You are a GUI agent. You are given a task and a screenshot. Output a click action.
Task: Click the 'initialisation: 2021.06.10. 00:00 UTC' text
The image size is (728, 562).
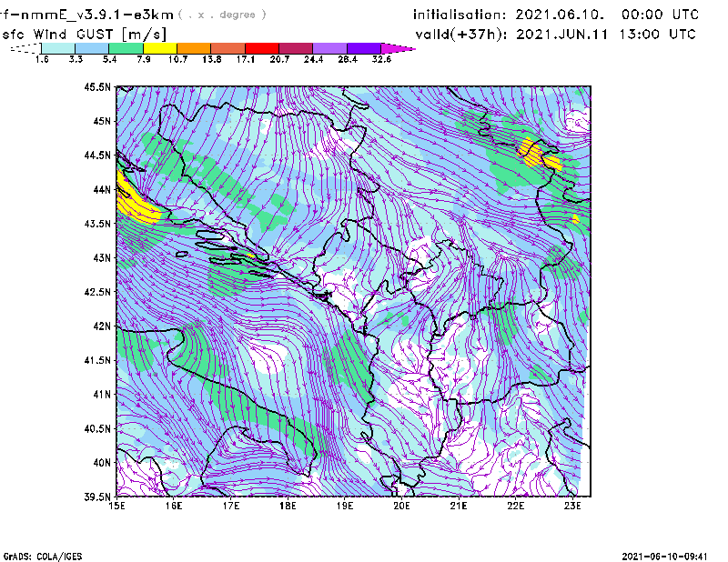click(556, 15)
